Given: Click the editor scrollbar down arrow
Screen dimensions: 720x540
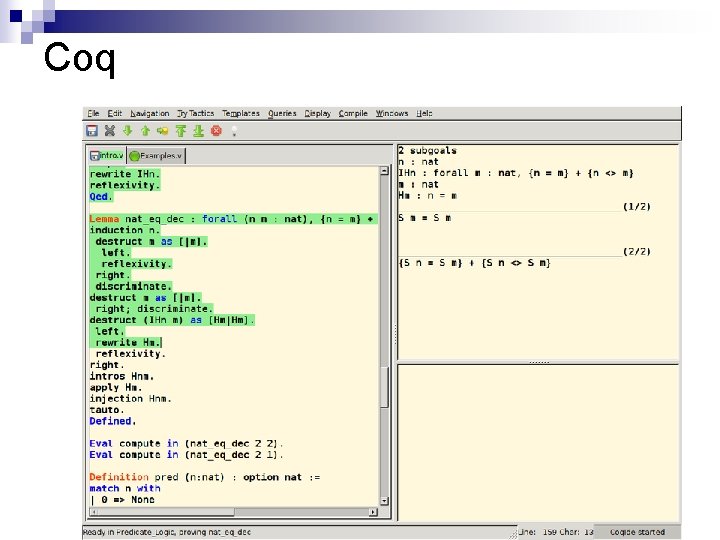Looking at the screenshot, I should click(x=385, y=501).
